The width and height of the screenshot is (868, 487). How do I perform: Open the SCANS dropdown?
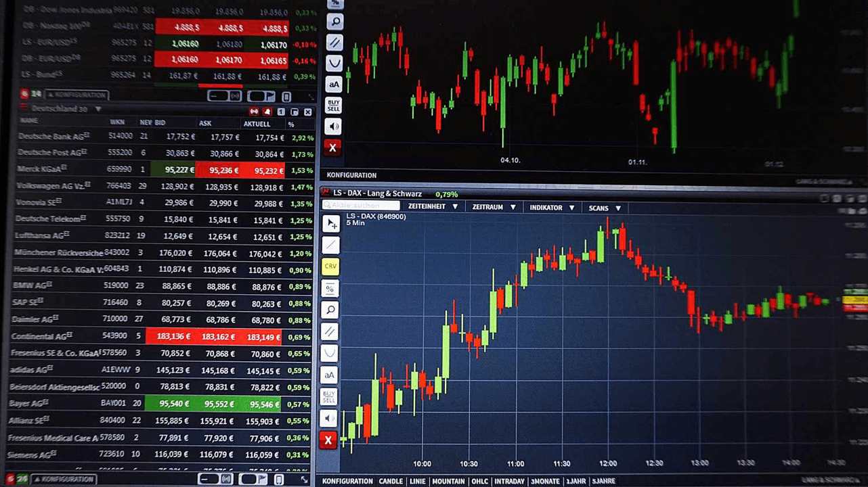pos(604,208)
